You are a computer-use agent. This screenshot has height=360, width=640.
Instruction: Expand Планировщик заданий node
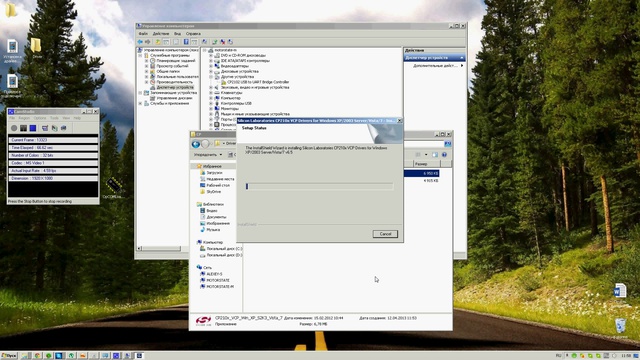(147, 60)
